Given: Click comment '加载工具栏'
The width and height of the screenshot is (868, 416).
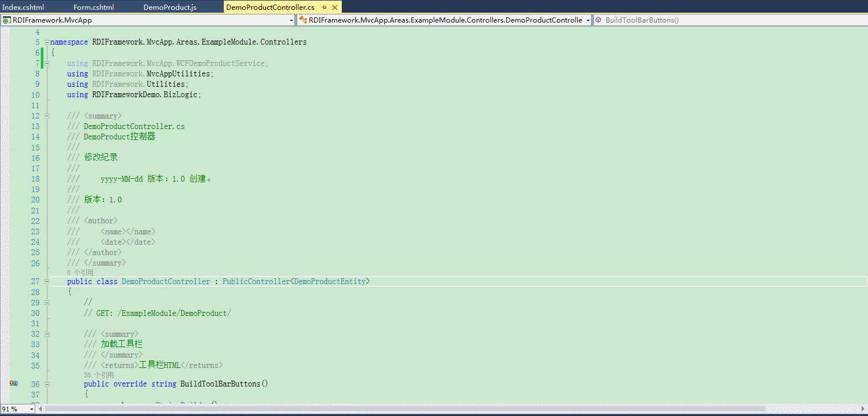Looking at the screenshot, I should tap(121, 344).
